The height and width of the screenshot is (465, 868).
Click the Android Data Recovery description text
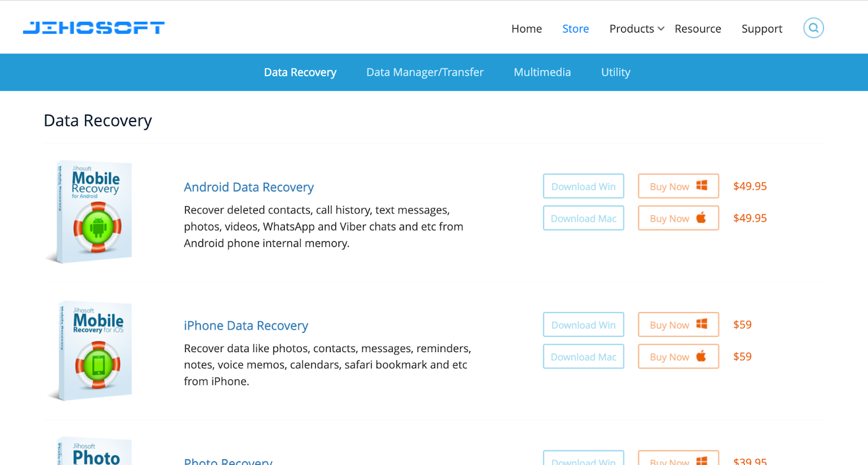(x=323, y=226)
